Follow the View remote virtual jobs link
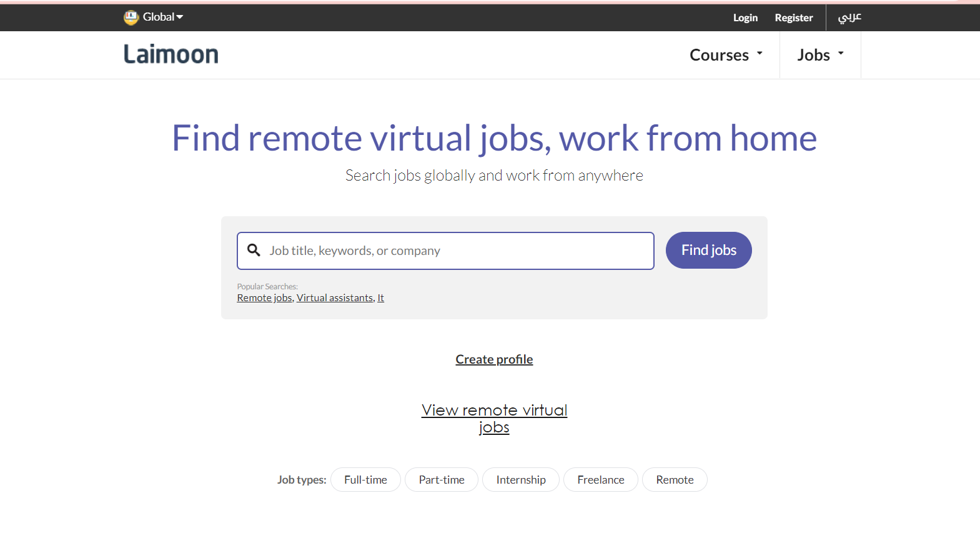The image size is (980, 538). tap(494, 419)
